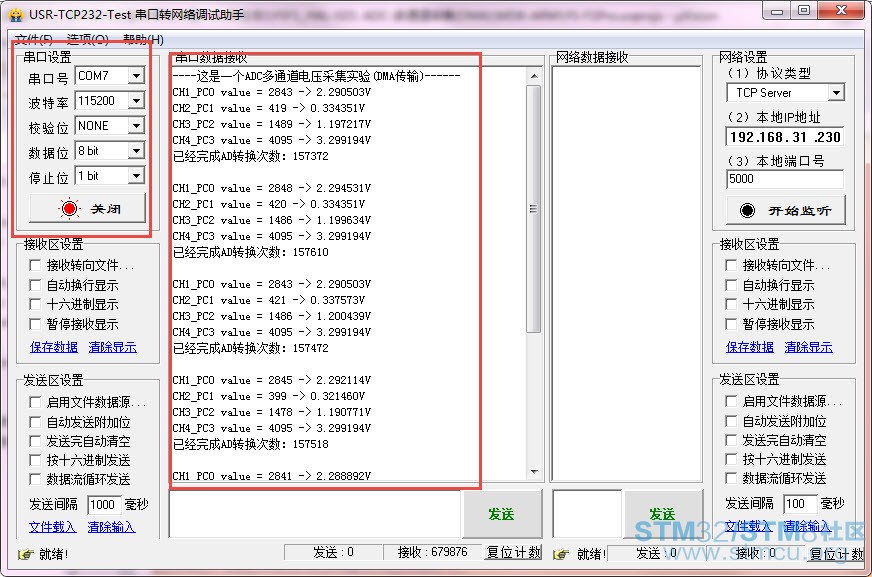Expand the 115200 baud rate dropdown

pyautogui.click(x=136, y=101)
